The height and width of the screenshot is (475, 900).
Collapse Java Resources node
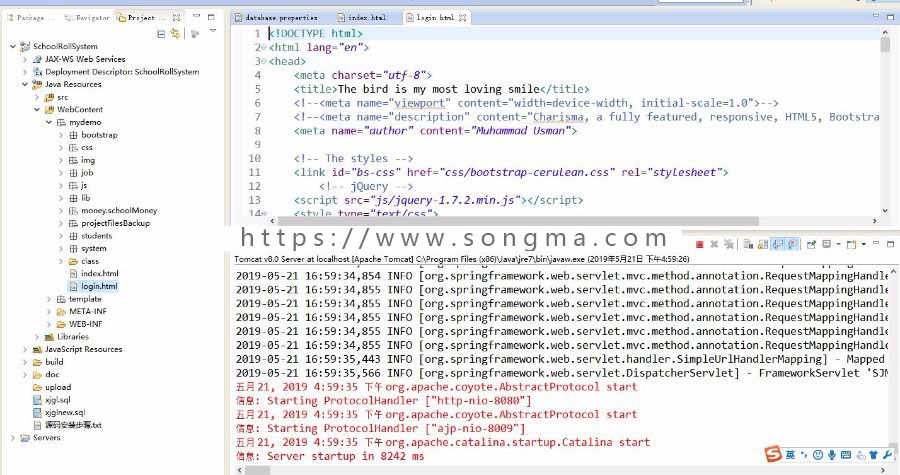tap(25, 84)
